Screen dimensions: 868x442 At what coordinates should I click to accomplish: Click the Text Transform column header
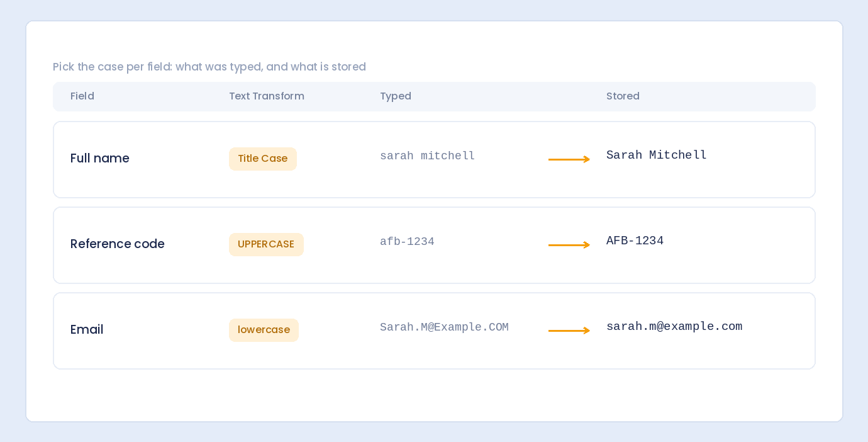point(267,96)
